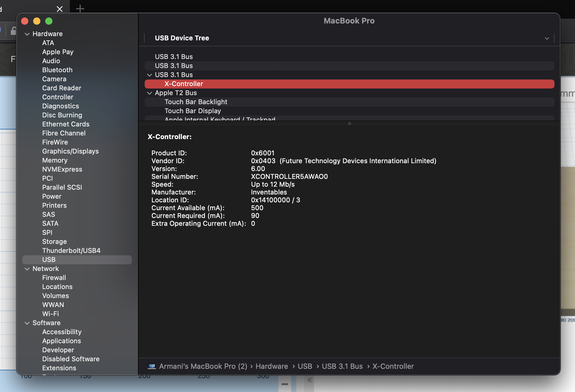
Task: Select WWAN under Network
Action: pos(53,305)
